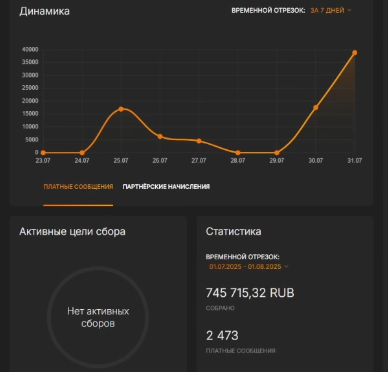Click the 2 473 paid messages count
This screenshot has height=372, width=388.
[x=222, y=336]
